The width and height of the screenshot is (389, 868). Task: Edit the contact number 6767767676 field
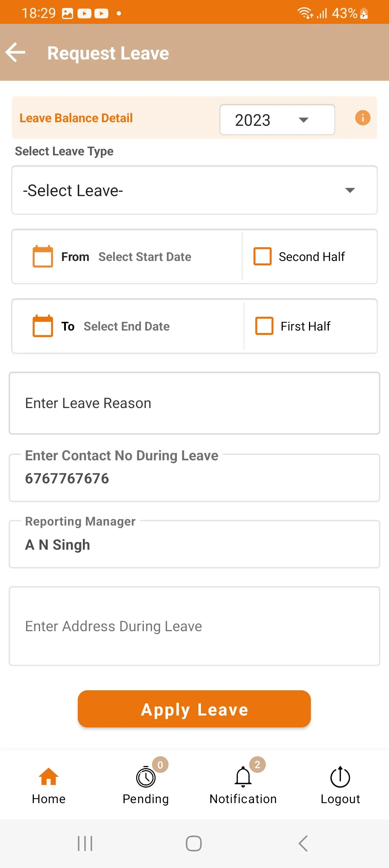(x=194, y=478)
